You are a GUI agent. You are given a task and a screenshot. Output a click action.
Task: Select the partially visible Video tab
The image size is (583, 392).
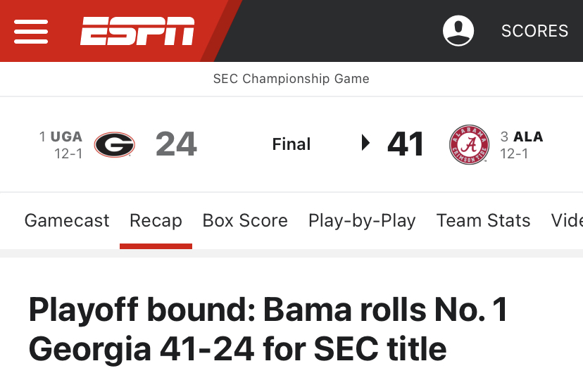tap(567, 220)
